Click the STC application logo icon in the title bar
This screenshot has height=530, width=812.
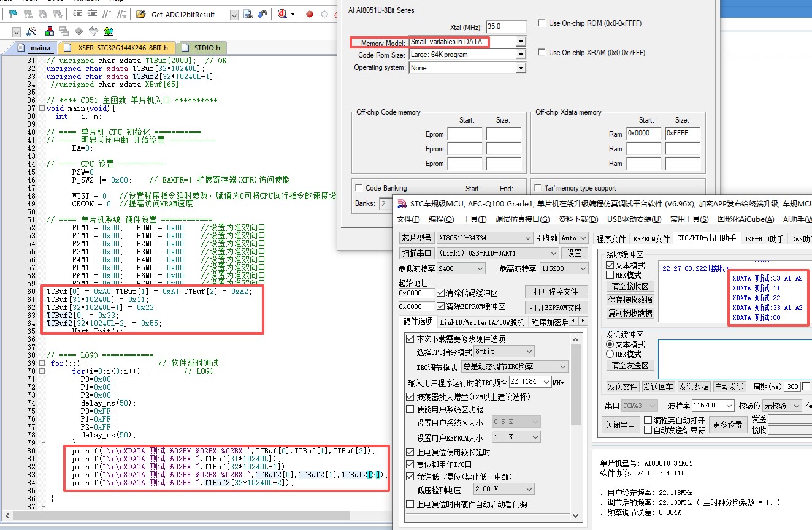click(x=402, y=203)
